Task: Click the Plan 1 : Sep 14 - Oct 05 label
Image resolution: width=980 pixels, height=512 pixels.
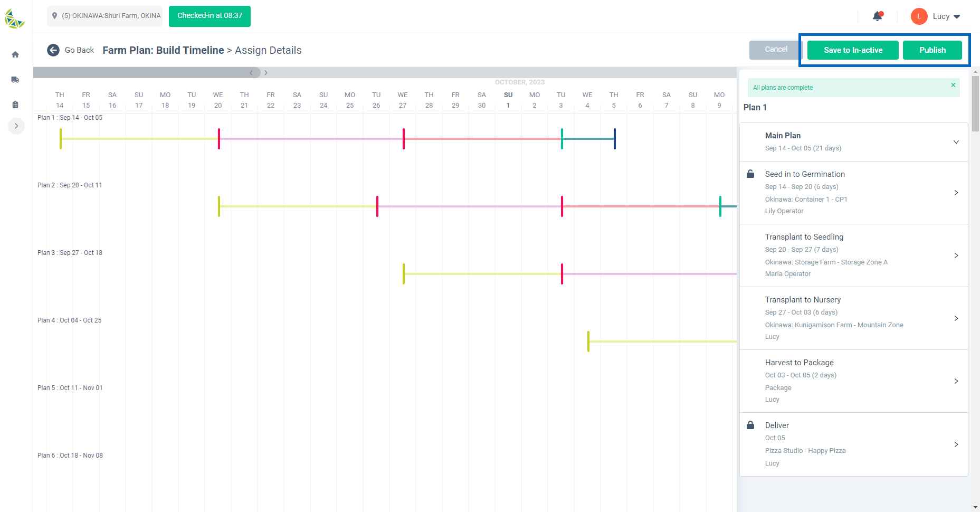Action: pos(70,118)
